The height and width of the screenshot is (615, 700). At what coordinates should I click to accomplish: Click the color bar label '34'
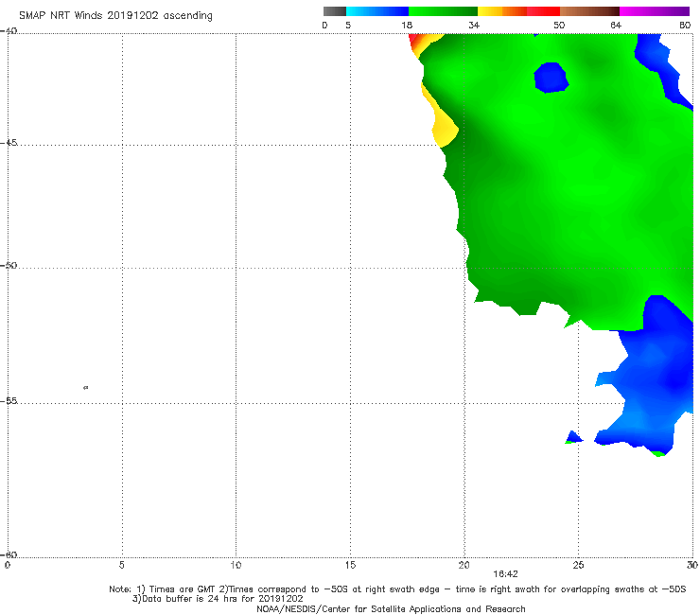(474, 25)
